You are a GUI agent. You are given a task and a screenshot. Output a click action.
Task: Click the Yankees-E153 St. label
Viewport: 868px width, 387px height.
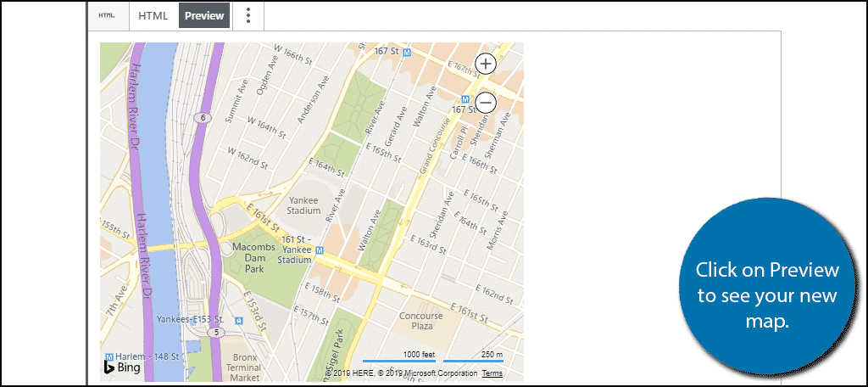[190, 319]
